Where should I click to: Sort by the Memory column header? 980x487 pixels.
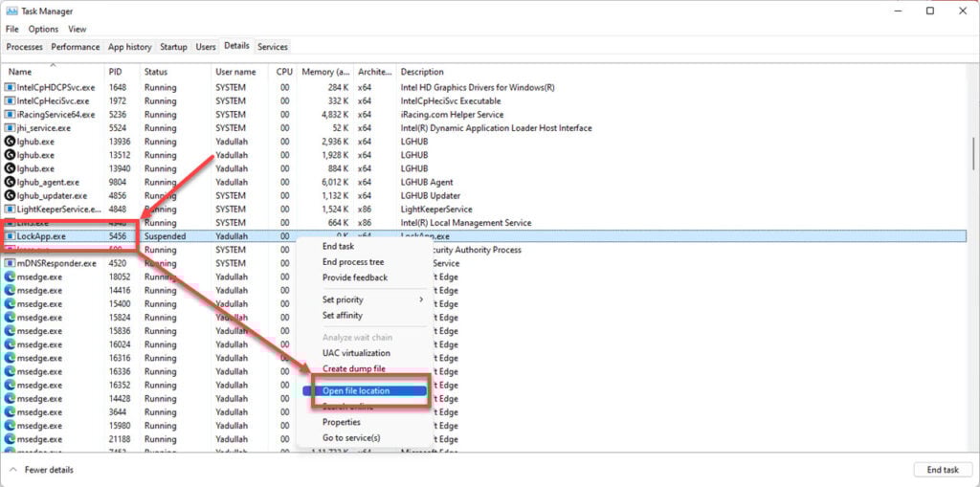click(x=325, y=72)
